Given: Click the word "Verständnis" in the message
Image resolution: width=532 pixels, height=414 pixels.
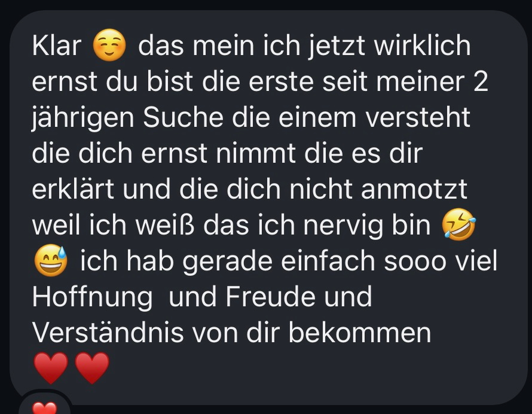Looking at the screenshot, I should [108, 332].
